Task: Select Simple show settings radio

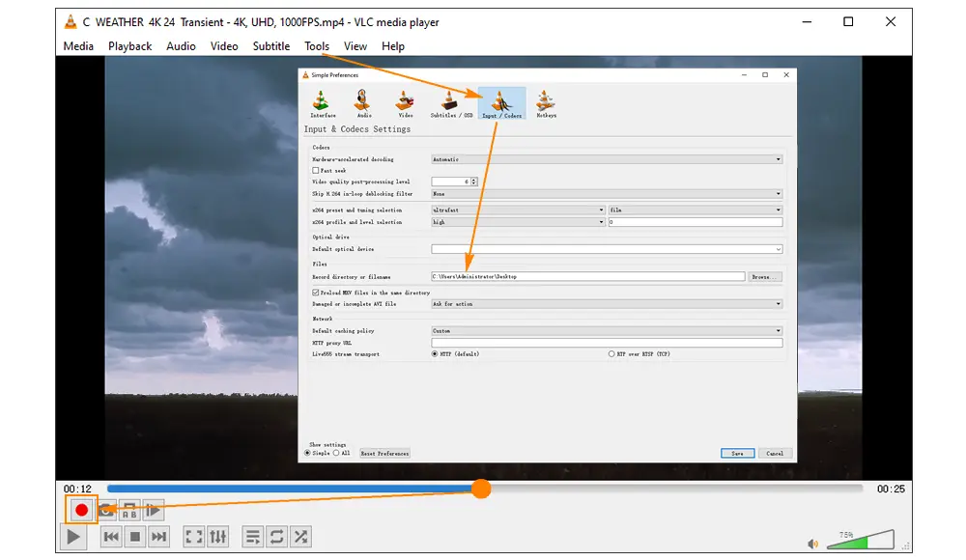Action: pyautogui.click(x=307, y=453)
